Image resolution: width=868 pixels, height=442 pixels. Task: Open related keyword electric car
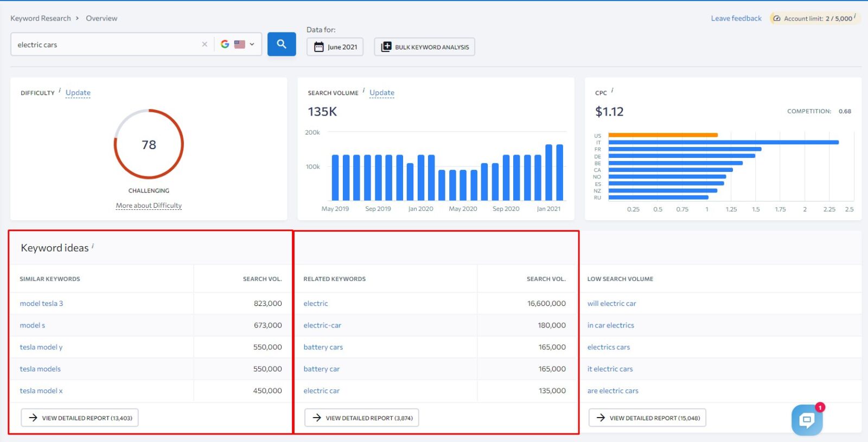click(322, 390)
